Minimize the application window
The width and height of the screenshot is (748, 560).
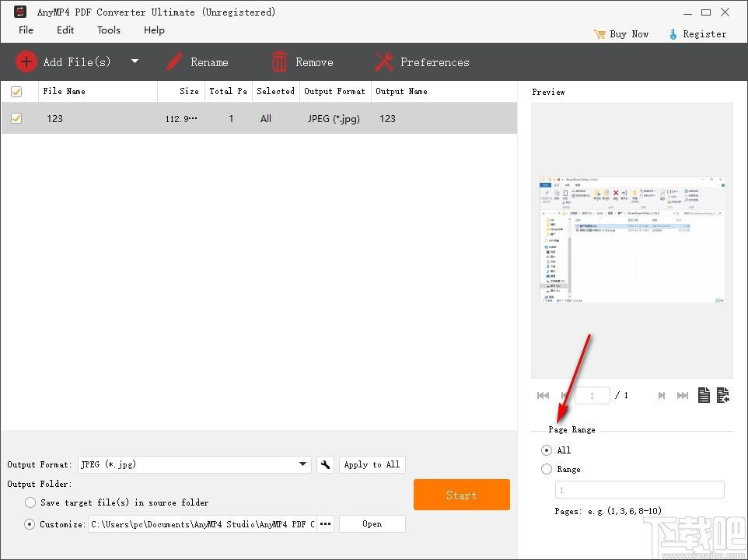(x=687, y=13)
